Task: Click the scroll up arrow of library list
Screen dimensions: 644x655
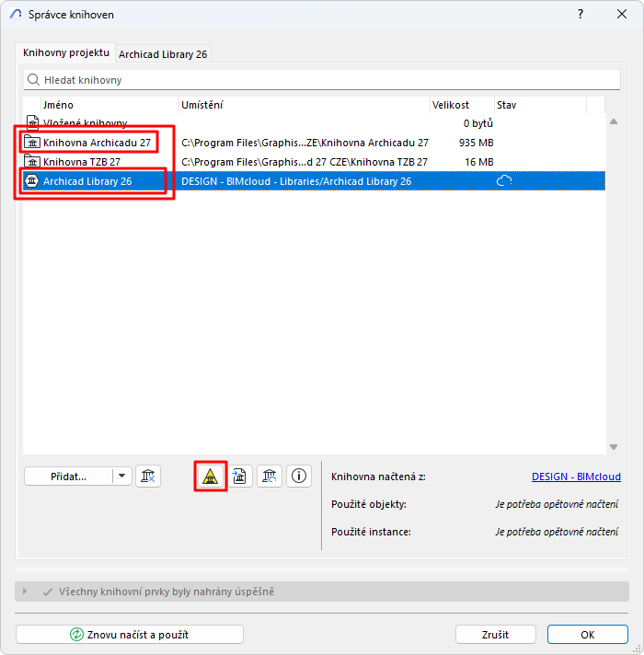Action: click(x=614, y=121)
